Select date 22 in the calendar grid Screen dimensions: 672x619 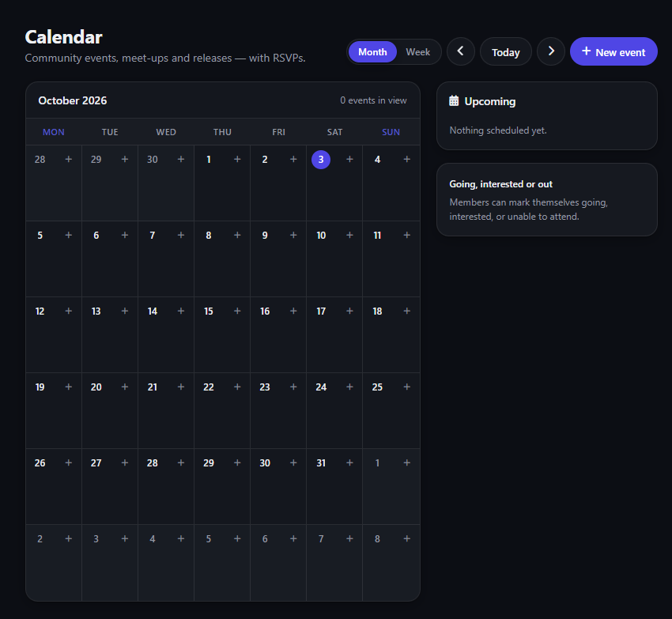point(209,387)
